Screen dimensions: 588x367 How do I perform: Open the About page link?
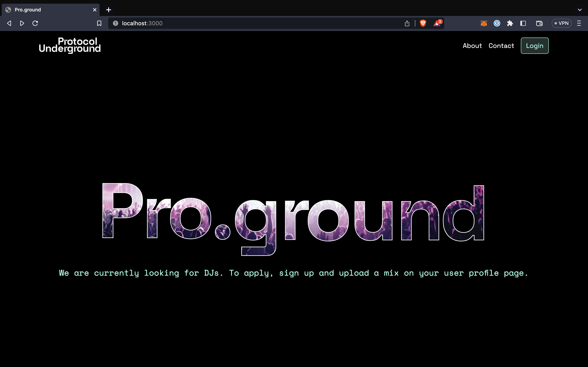[x=472, y=46]
